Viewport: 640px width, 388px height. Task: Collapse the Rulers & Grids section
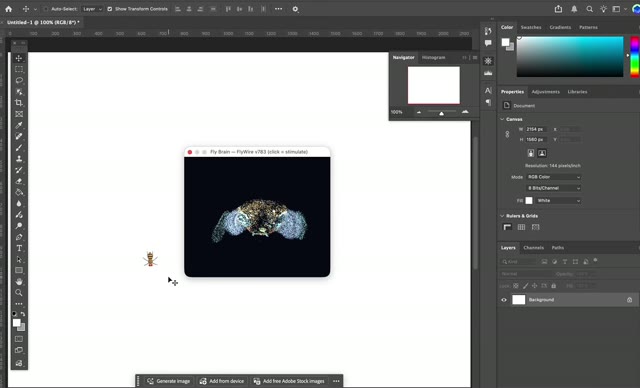tap(502, 216)
